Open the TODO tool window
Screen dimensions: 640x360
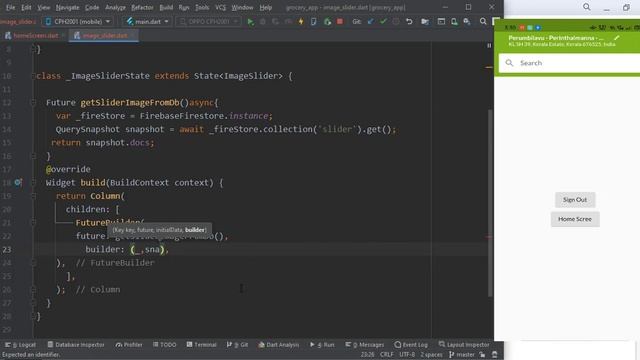pyautogui.click(x=164, y=345)
